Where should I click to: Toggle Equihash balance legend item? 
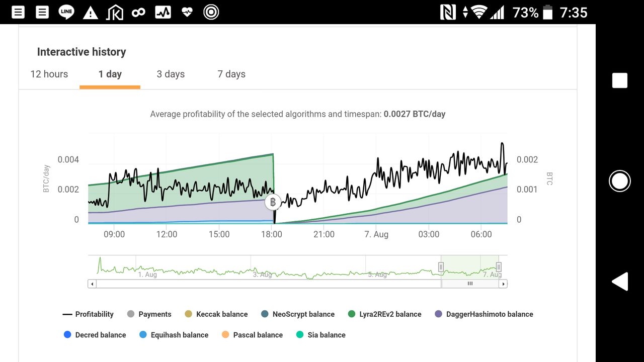pos(174,335)
